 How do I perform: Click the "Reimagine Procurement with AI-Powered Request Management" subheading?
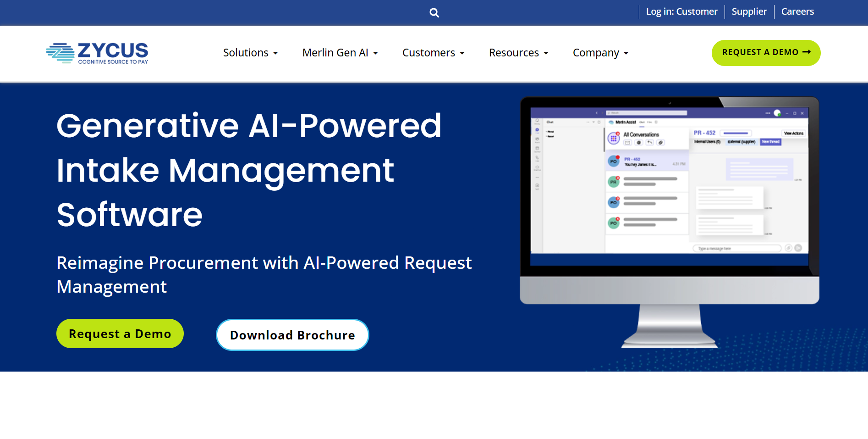(x=264, y=274)
